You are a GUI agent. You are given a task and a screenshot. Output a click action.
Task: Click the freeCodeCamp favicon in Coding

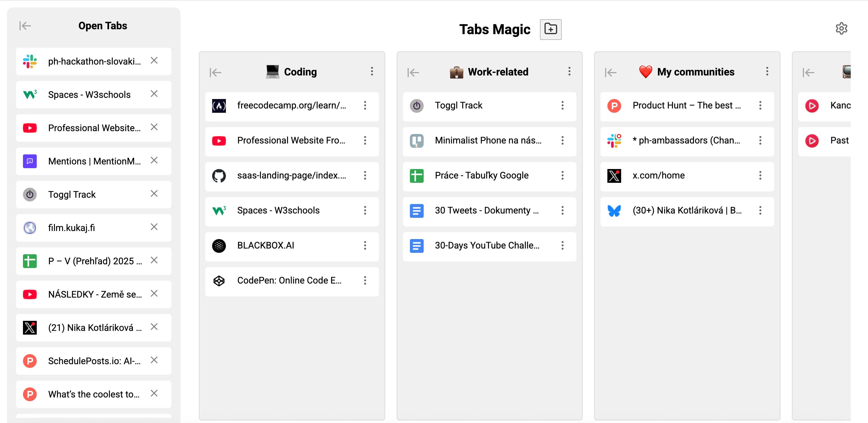pyautogui.click(x=219, y=106)
